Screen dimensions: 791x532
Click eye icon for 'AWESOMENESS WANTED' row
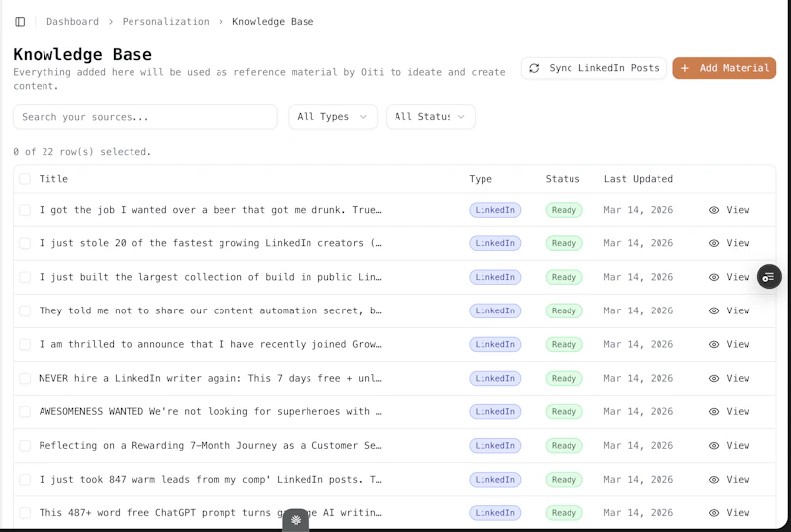714,412
